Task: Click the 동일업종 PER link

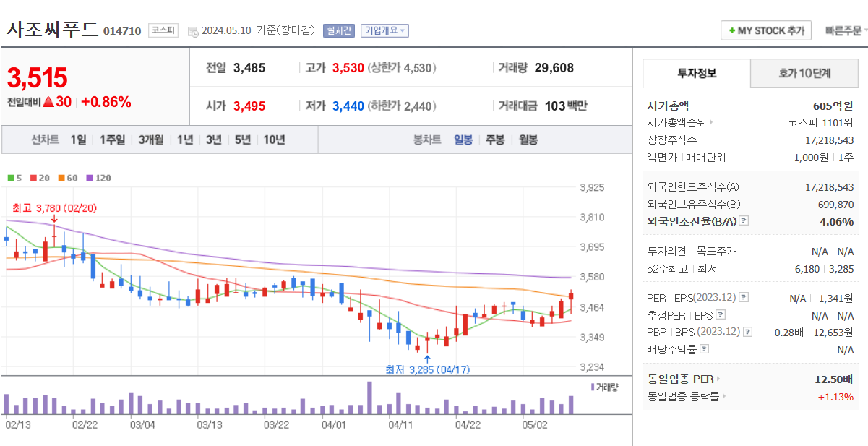Action: pos(683,379)
